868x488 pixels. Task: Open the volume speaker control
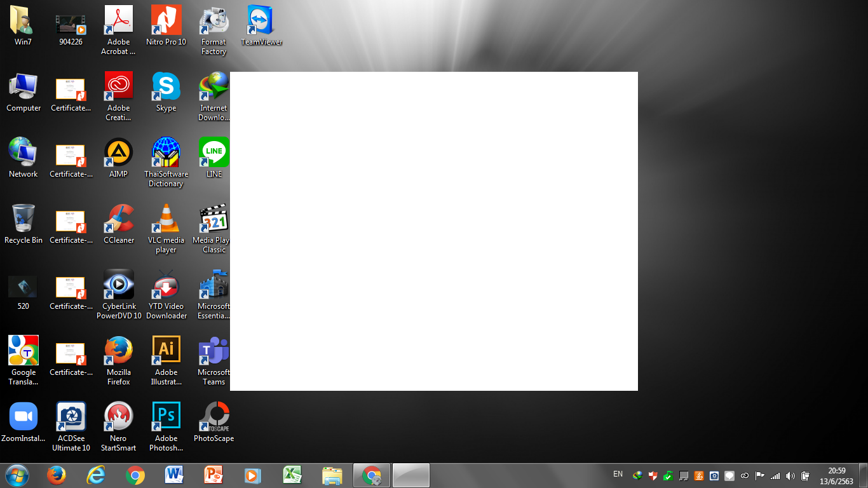coord(790,475)
